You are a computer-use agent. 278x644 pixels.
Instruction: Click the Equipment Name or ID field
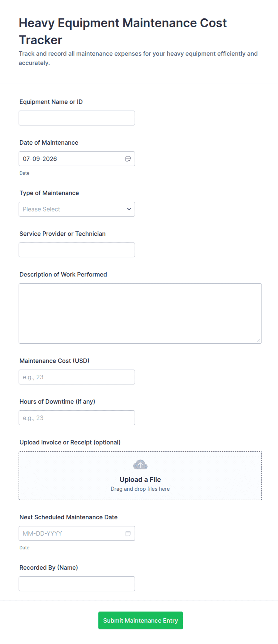tap(77, 118)
